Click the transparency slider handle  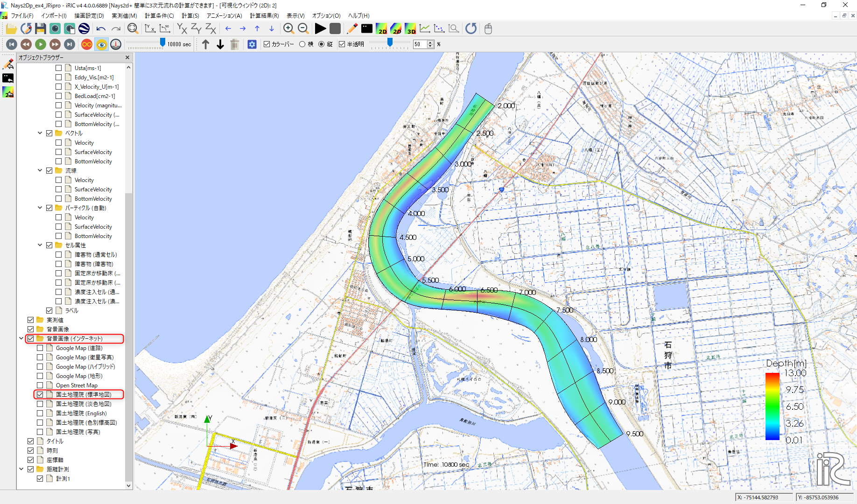(x=390, y=43)
